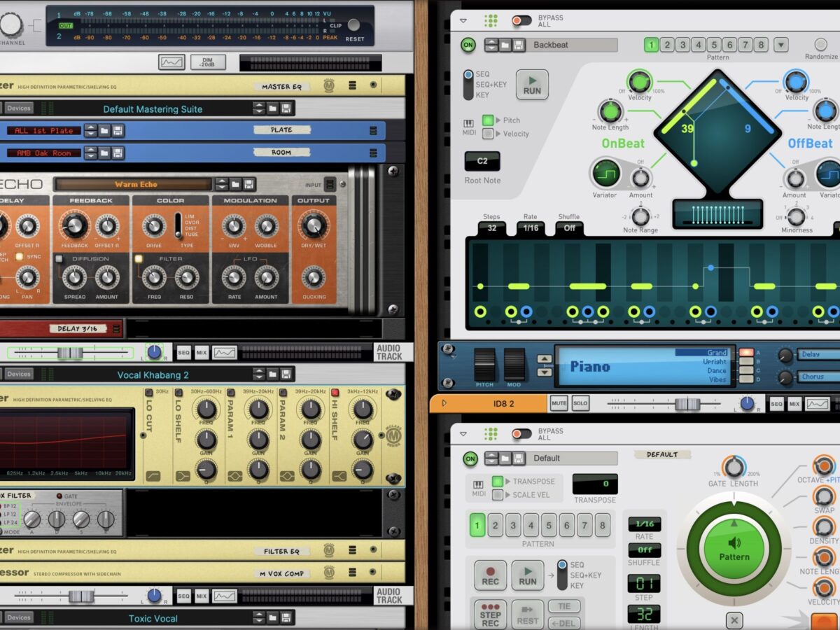Viewport: 840px width, 630px height.
Task: Toggle the TRANSPOSE MIDI checkbox
Action: (498, 482)
